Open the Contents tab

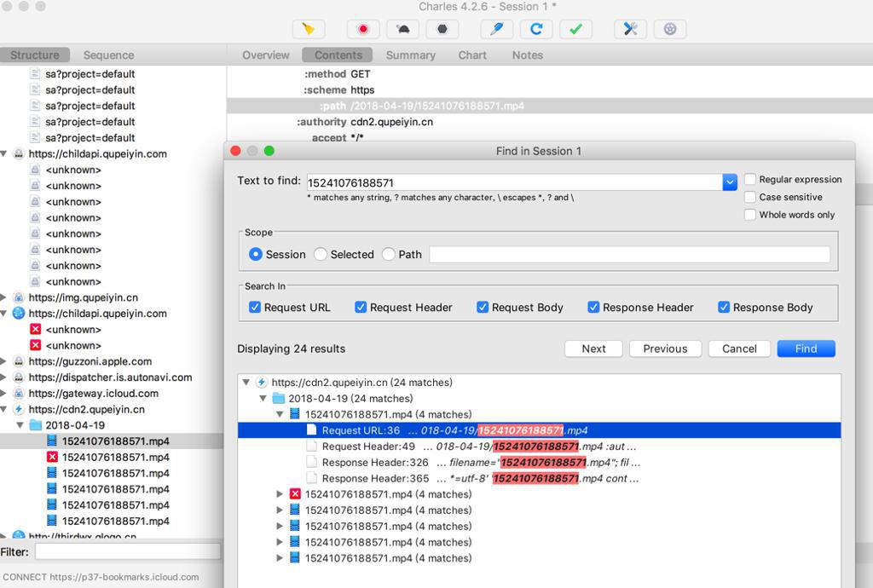pyautogui.click(x=338, y=55)
